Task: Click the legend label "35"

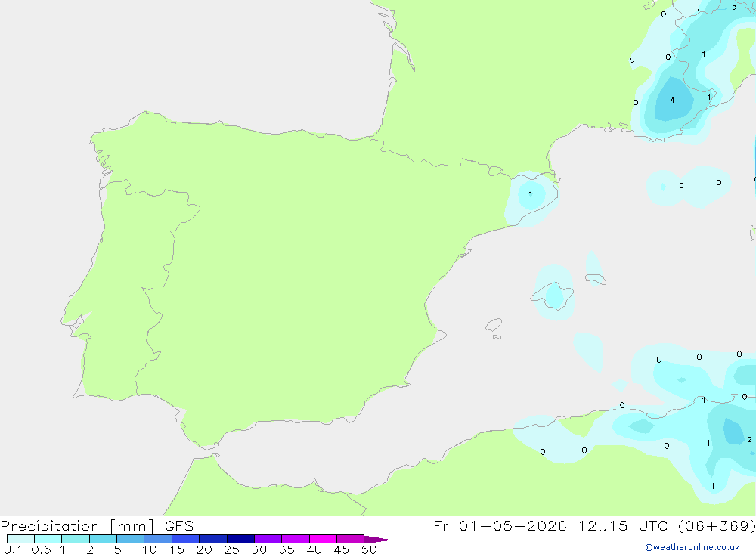Action: (x=287, y=549)
